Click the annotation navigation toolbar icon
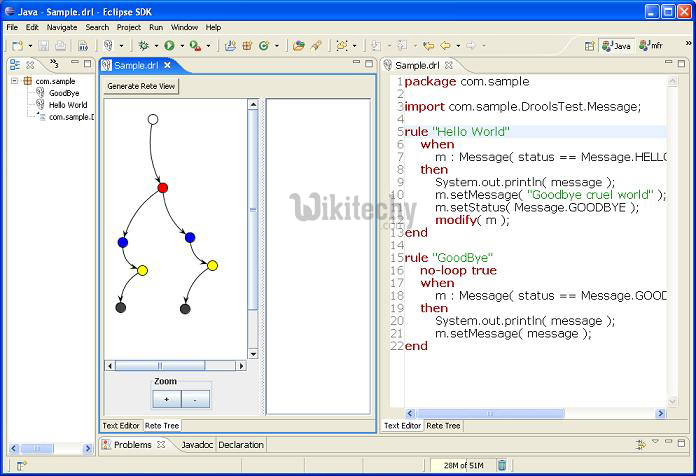The height and width of the screenshot is (476, 696). [342, 45]
